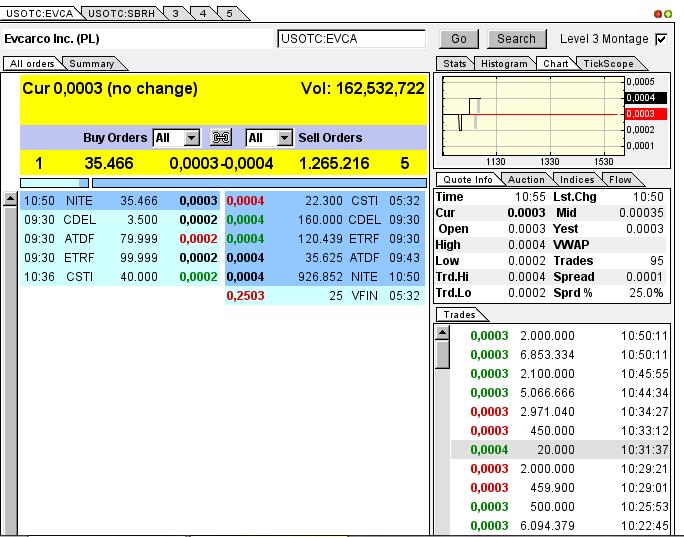Select NITE buy order at 10:50
The image size is (684, 537).
(x=120, y=201)
